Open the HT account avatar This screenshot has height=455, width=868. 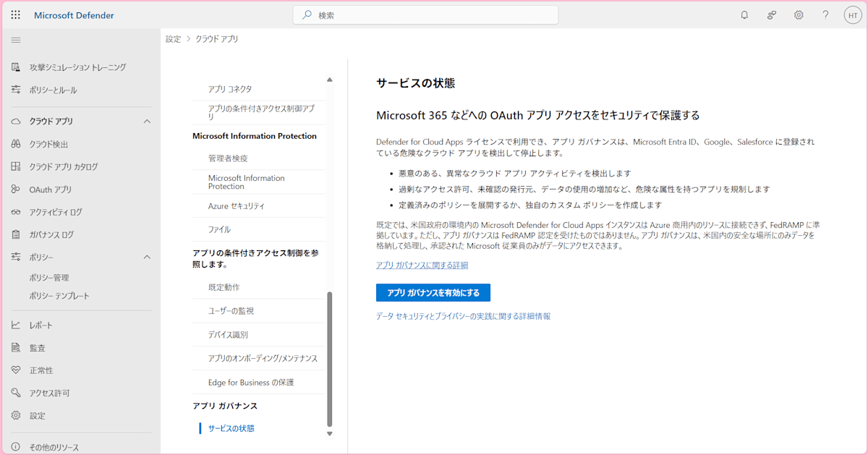pos(852,15)
